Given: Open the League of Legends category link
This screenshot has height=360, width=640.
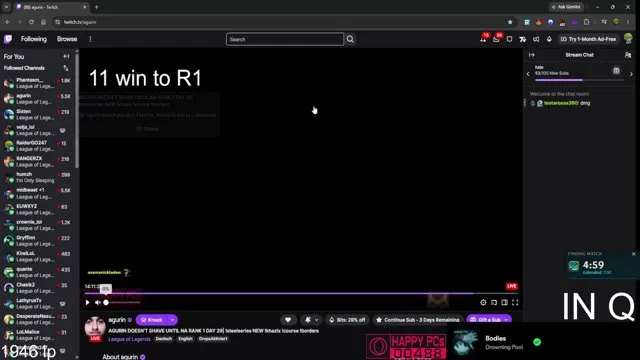Looking at the screenshot, I should pyautogui.click(x=129, y=339).
